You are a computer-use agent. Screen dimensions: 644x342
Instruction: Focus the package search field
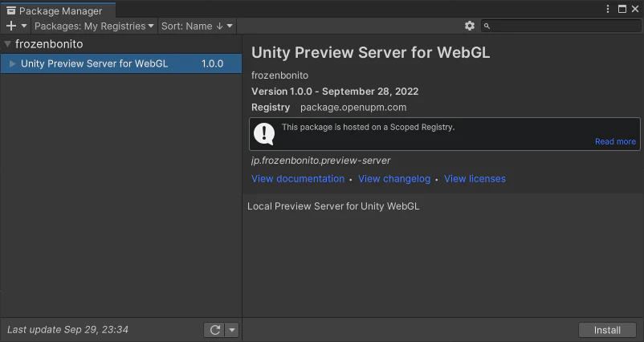coord(561,26)
